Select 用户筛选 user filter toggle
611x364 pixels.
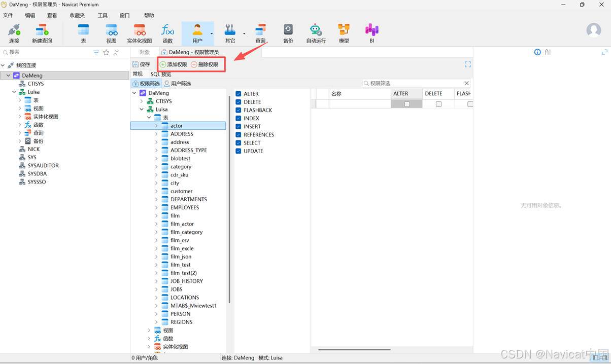[177, 84]
